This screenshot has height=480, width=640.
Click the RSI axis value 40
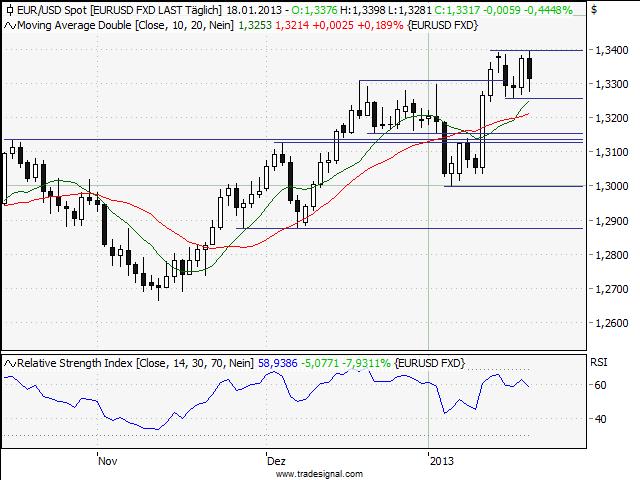coord(602,419)
